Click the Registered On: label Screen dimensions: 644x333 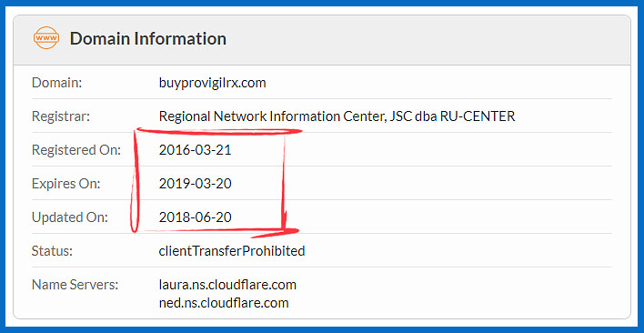pyautogui.click(x=76, y=150)
